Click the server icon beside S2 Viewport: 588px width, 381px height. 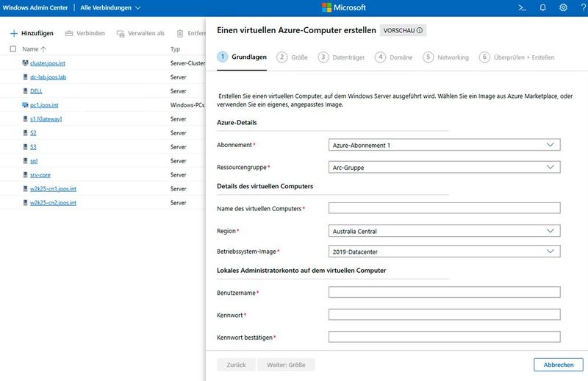click(x=25, y=133)
